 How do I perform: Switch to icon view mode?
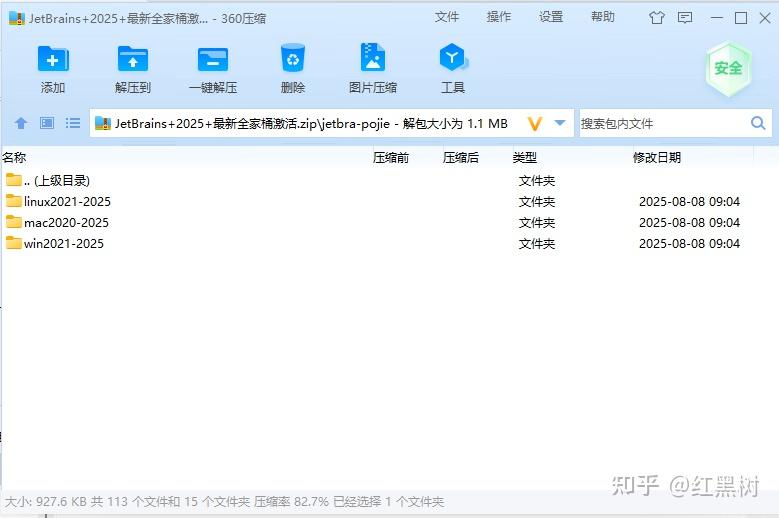(x=47, y=123)
